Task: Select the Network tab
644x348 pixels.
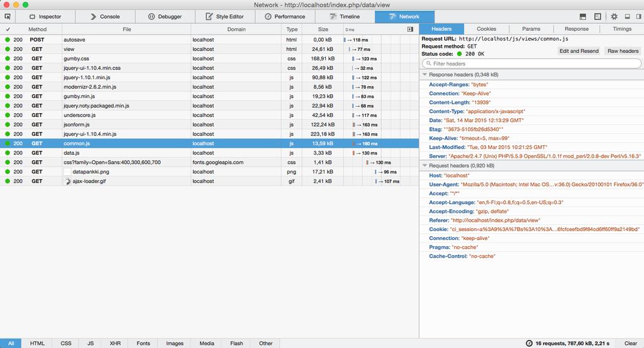Action: (404, 16)
